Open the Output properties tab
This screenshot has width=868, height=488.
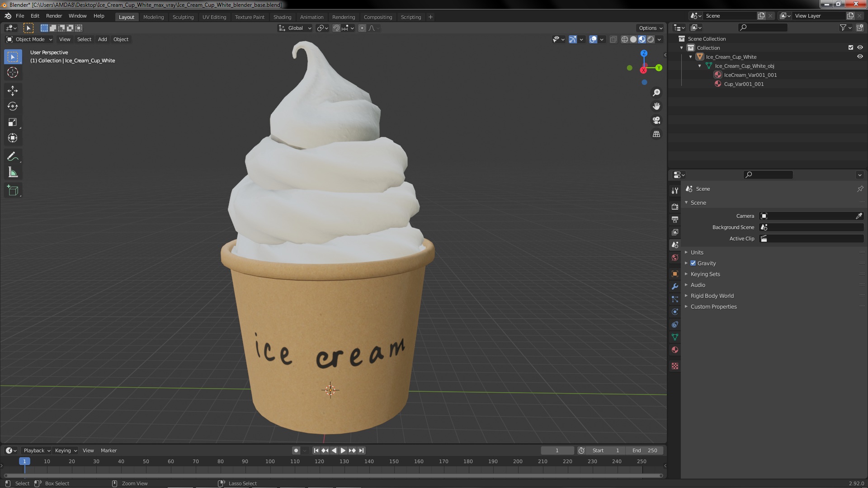[x=675, y=219]
